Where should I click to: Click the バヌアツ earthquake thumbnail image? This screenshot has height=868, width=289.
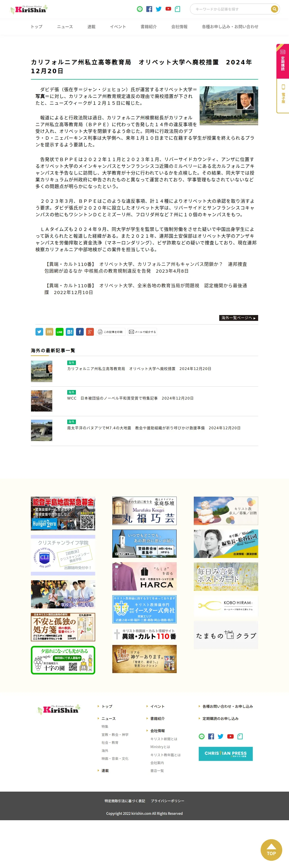pos(42,430)
